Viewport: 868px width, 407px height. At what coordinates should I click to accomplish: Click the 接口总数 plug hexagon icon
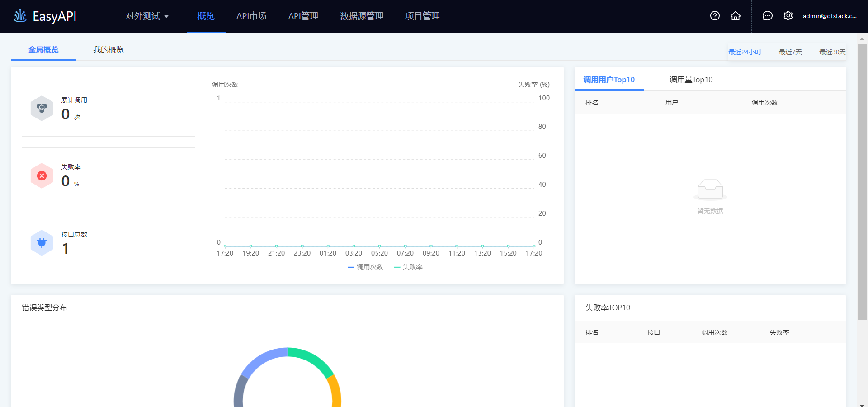[42, 243]
